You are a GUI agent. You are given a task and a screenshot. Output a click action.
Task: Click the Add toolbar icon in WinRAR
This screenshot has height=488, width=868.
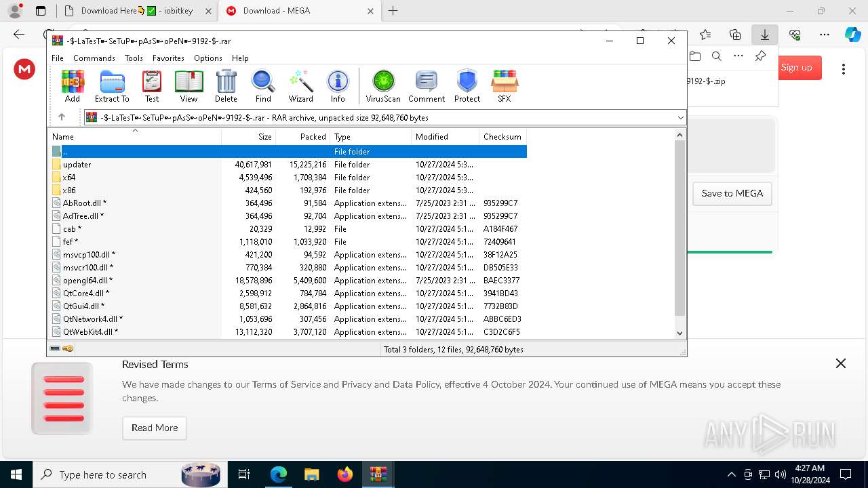pyautogui.click(x=73, y=86)
